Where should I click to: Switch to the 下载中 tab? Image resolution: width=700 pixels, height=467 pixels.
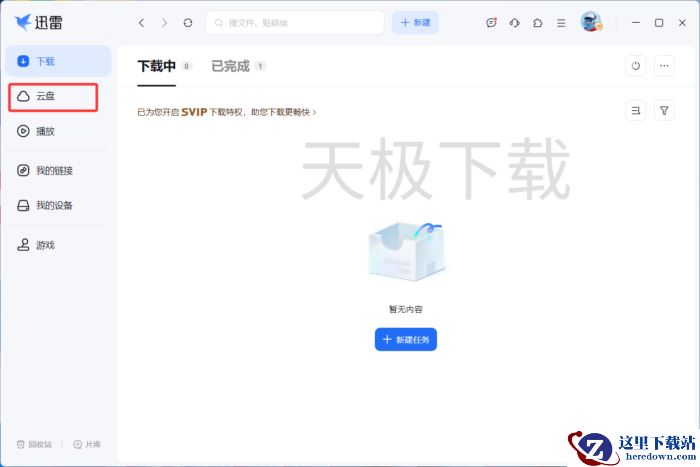coord(157,67)
